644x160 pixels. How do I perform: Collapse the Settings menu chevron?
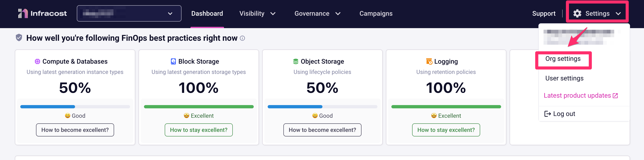(x=618, y=14)
